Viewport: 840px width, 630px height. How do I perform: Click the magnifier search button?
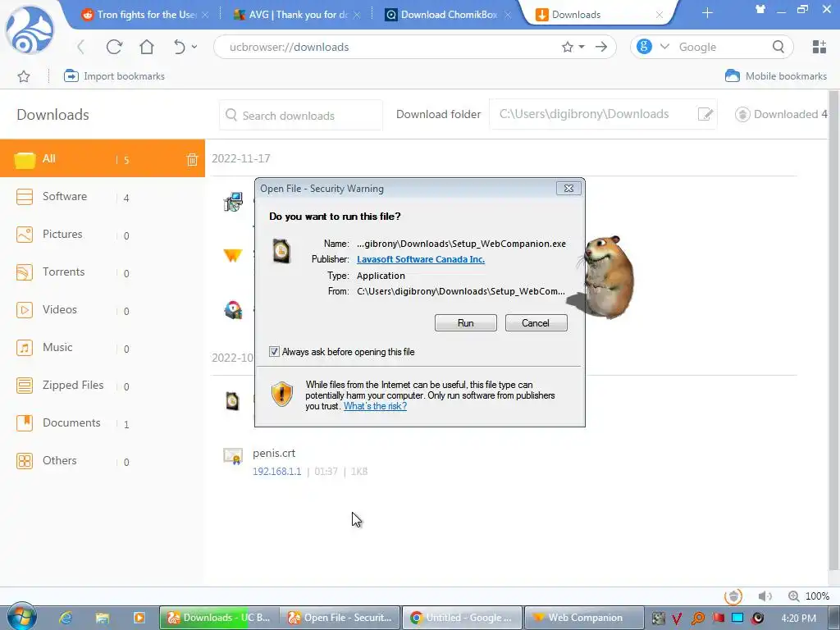(x=778, y=47)
